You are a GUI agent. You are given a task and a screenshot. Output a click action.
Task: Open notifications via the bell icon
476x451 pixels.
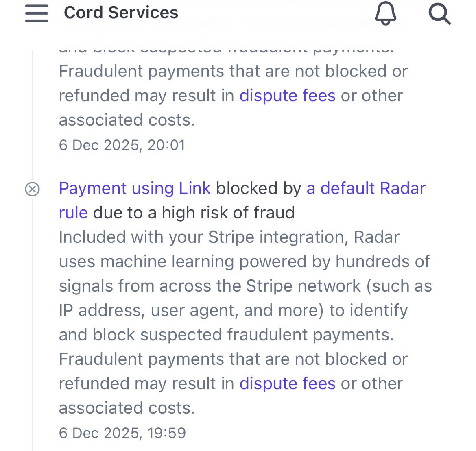click(x=385, y=13)
